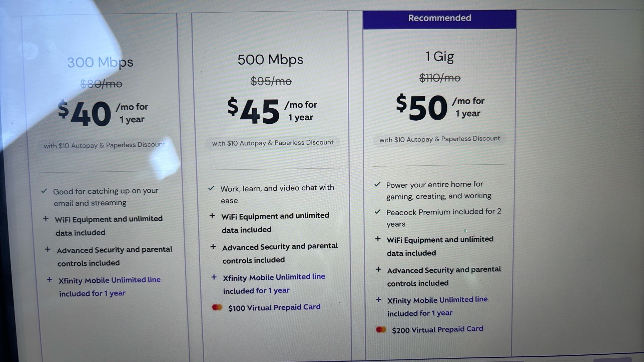This screenshot has height=362, width=644.
Task: Click the checkmark beside 'Power your entire home'
Action: point(378,184)
